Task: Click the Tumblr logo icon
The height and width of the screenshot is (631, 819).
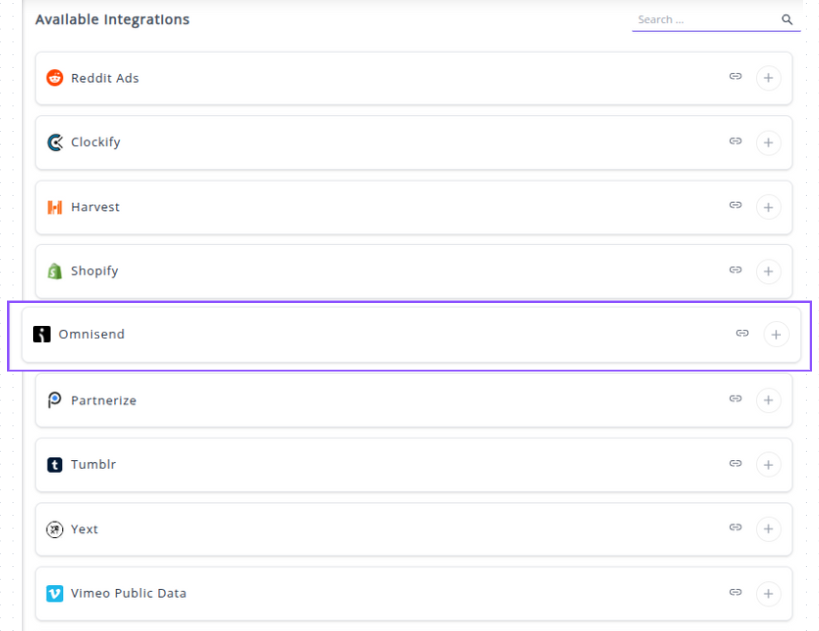Action: tap(55, 465)
